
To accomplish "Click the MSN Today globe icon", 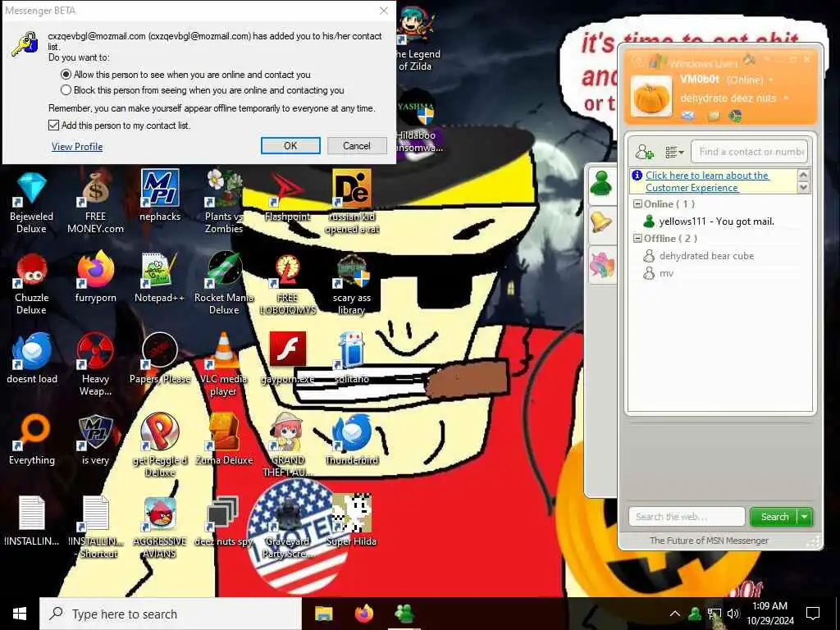I will 736,116.
